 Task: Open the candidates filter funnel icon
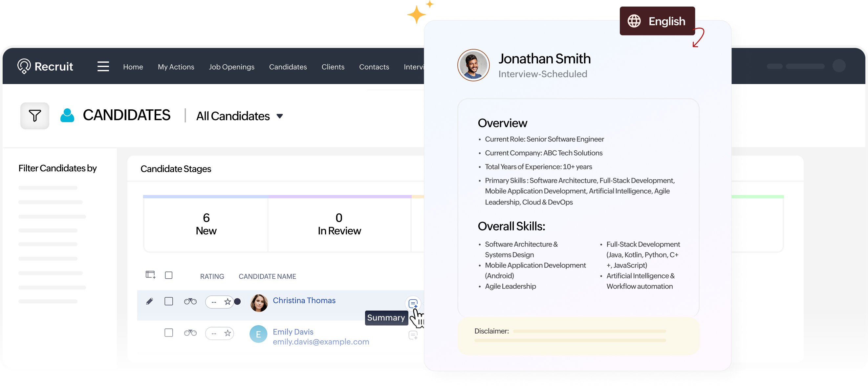[35, 116]
